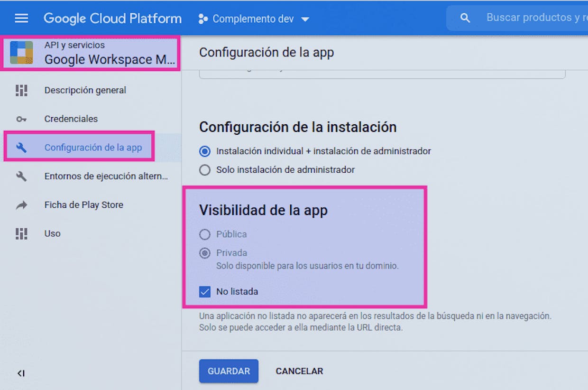Click the Ficha de Play Store share arrow icon
Screen dimensions: 588x390
(21, 205)
